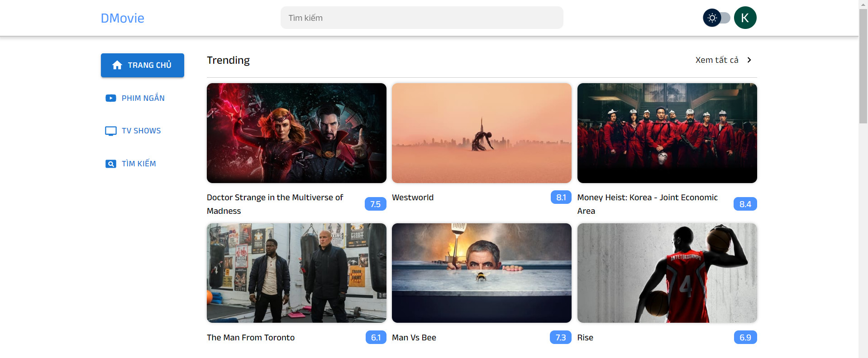Open the Rise basketball poster thumbnail
868x358 pixels.
[667, 273]
